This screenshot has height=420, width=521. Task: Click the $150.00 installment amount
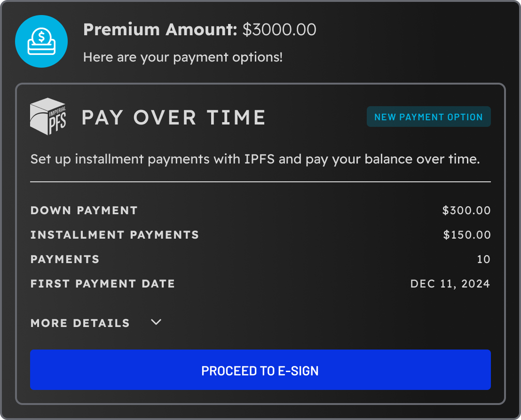[x=466, y=235]
